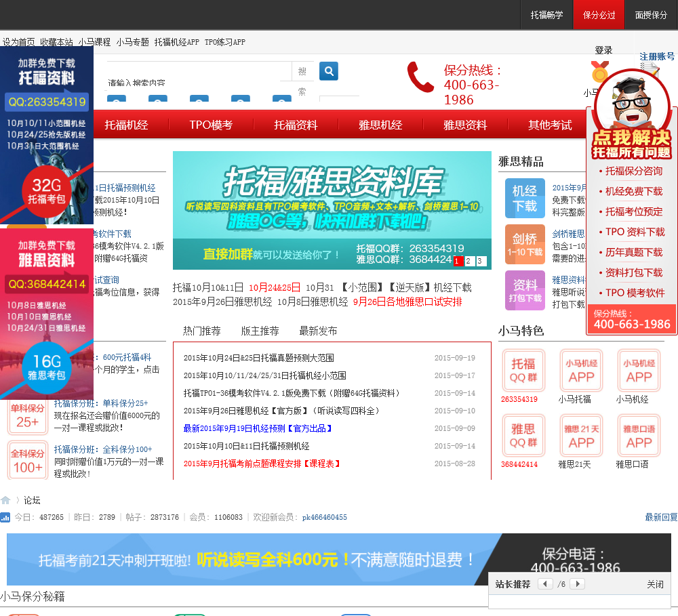Click 托福畅学 in top dark bar
This screenshot has height=616, width=678.
(x=546, y=15)
